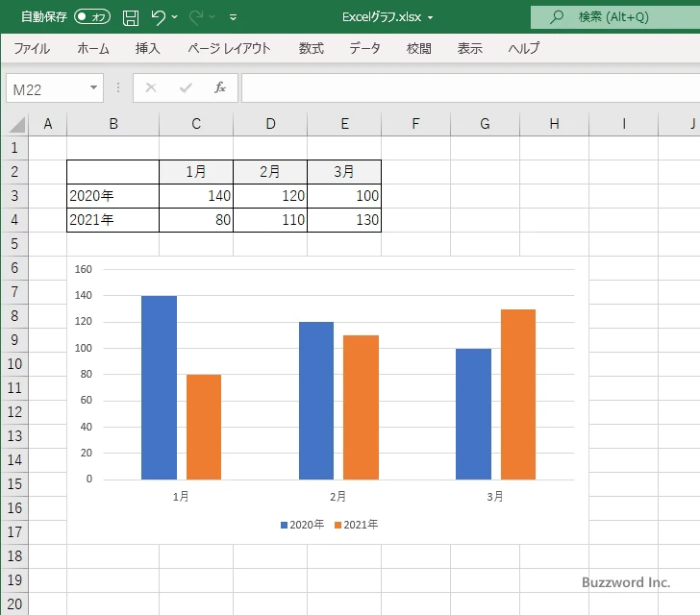The image size is (700, 615).
Task: Open the 表示 ribbon tab
Action: 469,48
